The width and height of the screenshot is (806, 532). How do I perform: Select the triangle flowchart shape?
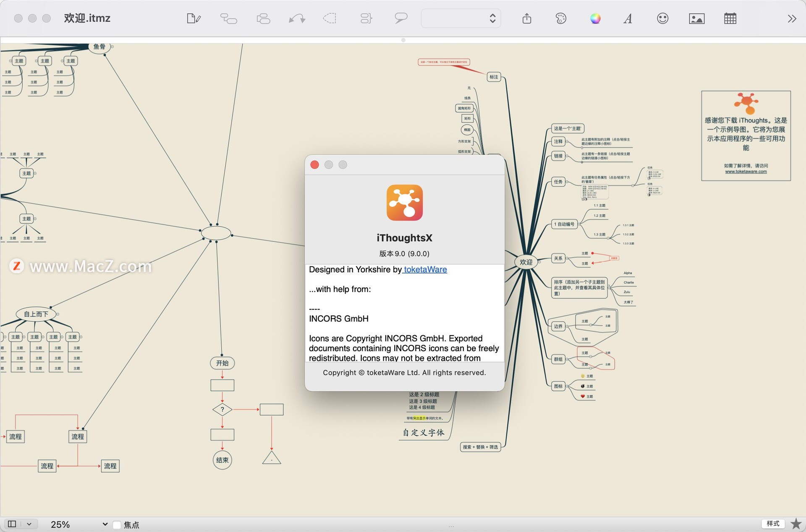(x=271, y=458)
